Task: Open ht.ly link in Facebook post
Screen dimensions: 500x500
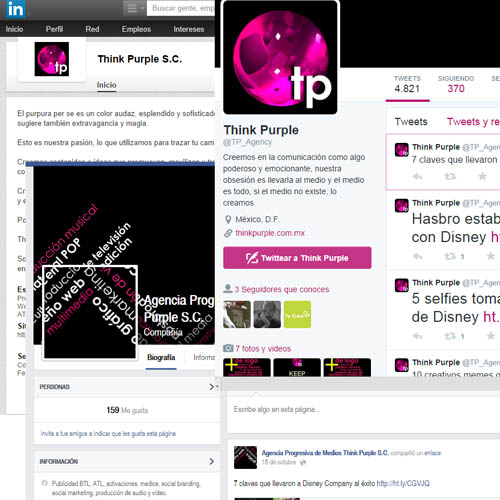Action: pyautogui.click(x=403, y=483)
